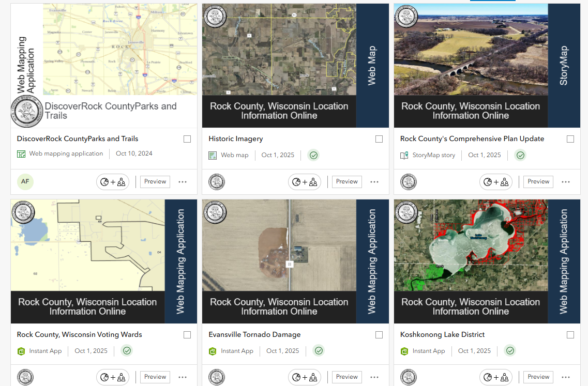
Task: Open the overflow menu on DiscoverRock card
Action: [x=182, y=182]
